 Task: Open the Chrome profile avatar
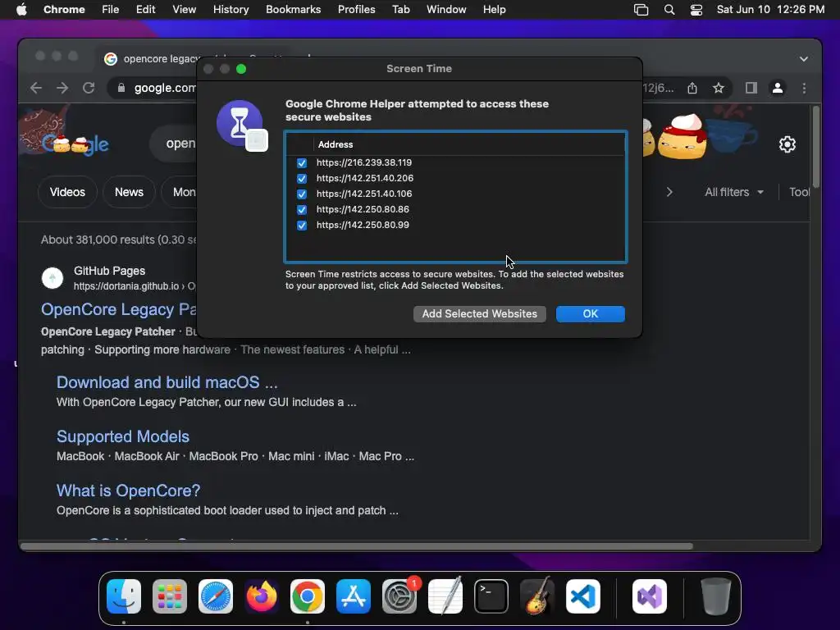pos(778,88)
